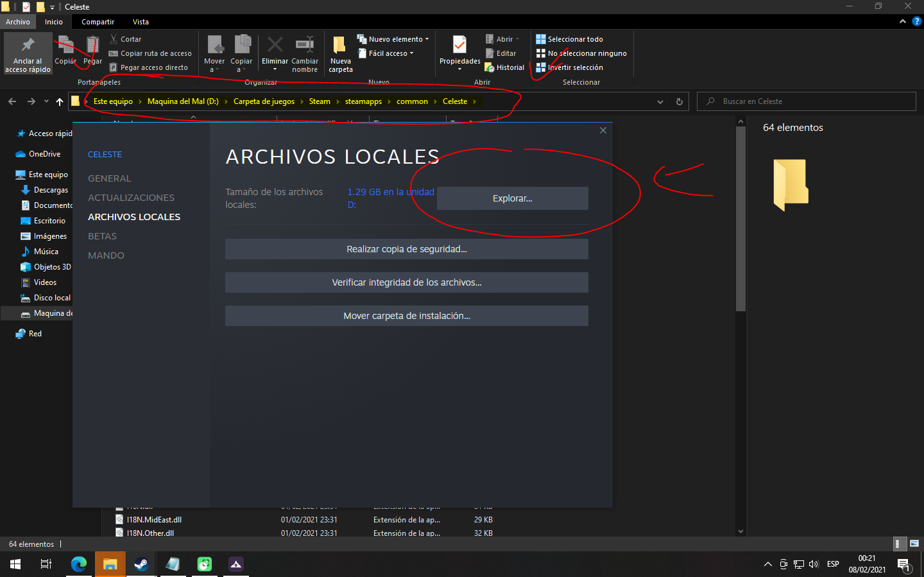The height and width of the screenshot is (577, 924).
Task: Go forward with the right arrow button
Action: pyautogui.click(x=31, y=101)
